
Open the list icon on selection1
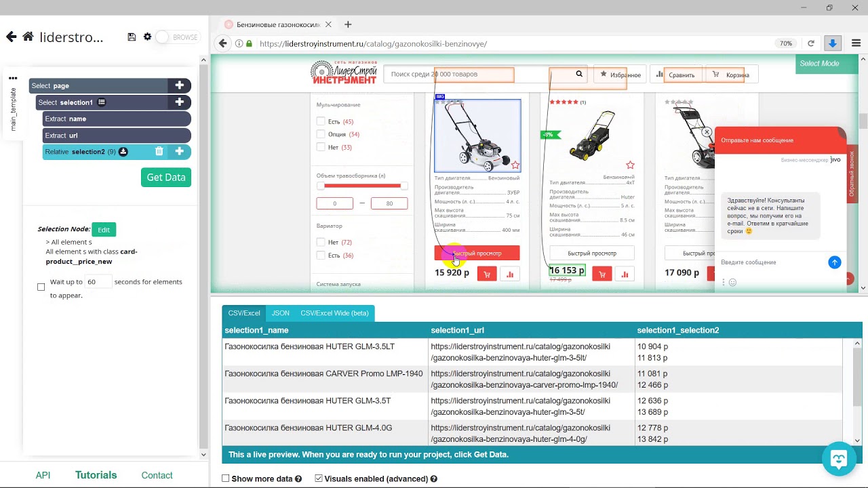click(101, 102)
